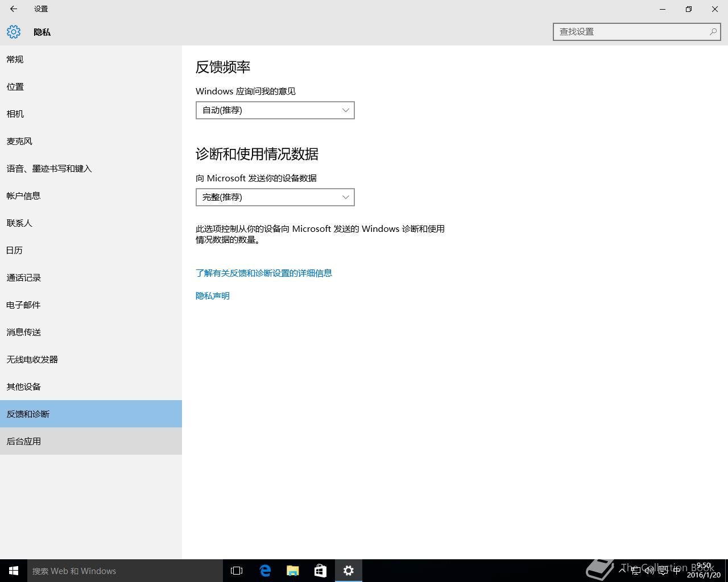Screen dimensions: 728x582
Task: Select 反馈和诊断 in the sidebar
Action: click(91, 414)
